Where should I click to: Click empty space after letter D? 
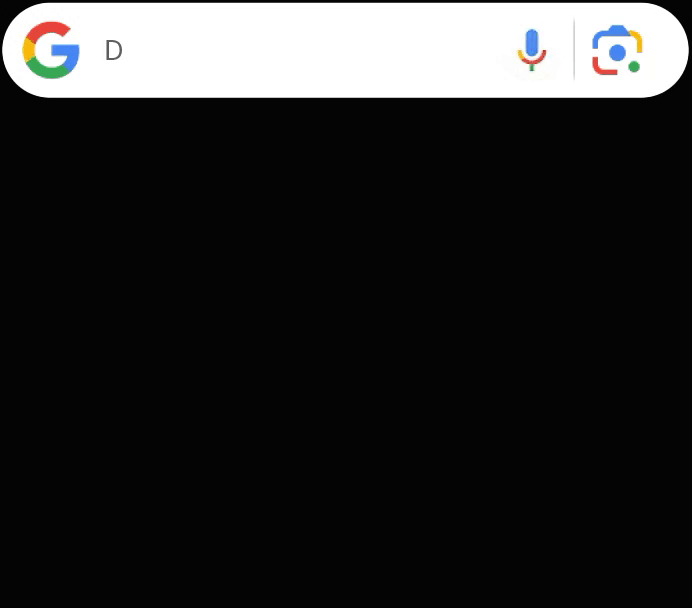tap(309, 50)
